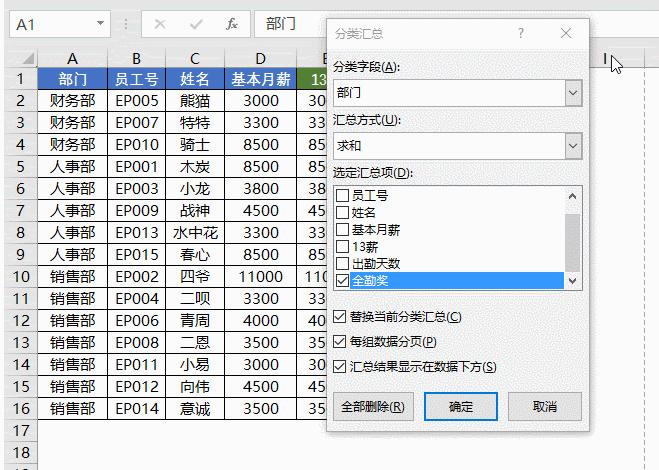The image size is (659, 470).
Task: Check the 员工号 summary item
Action: pos(343,195)
